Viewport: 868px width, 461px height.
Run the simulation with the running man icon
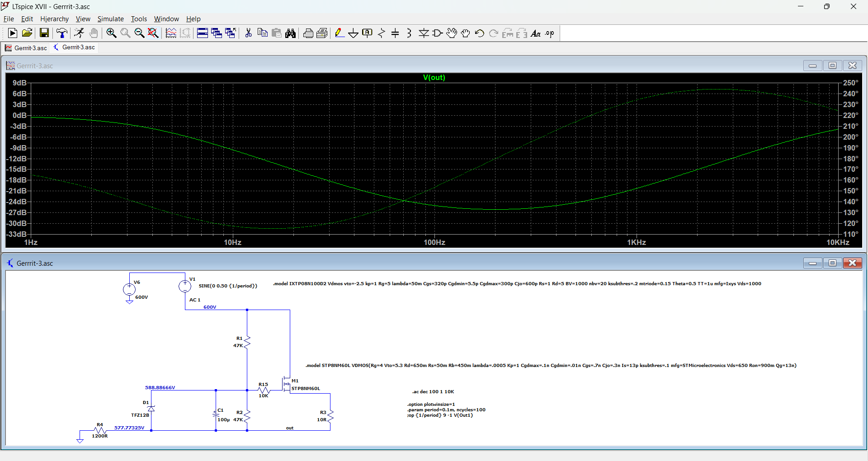[79, 33]
